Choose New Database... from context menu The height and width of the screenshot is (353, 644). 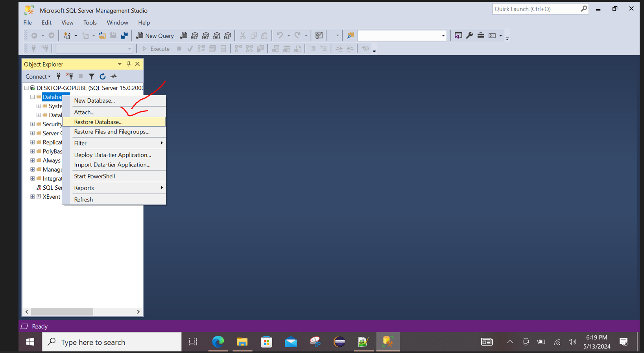(114, 100)
